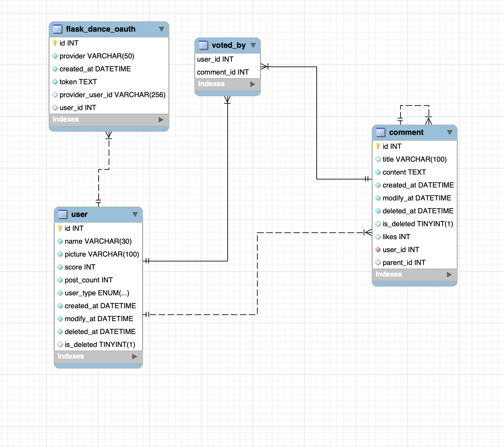Select user_id INT column in voted_by
The image size is (504, 447).
[228, 59]
